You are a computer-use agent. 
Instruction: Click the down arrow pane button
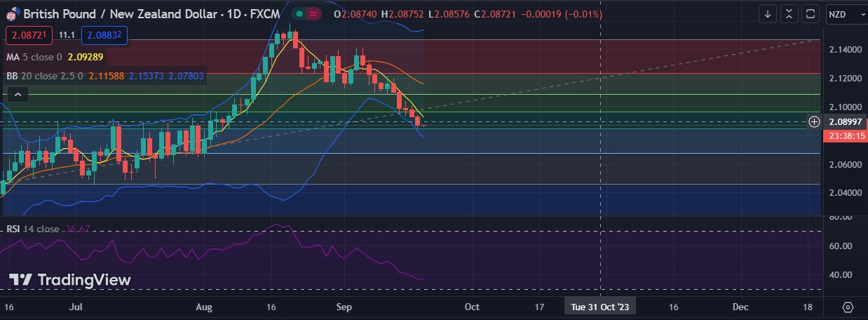768,13
